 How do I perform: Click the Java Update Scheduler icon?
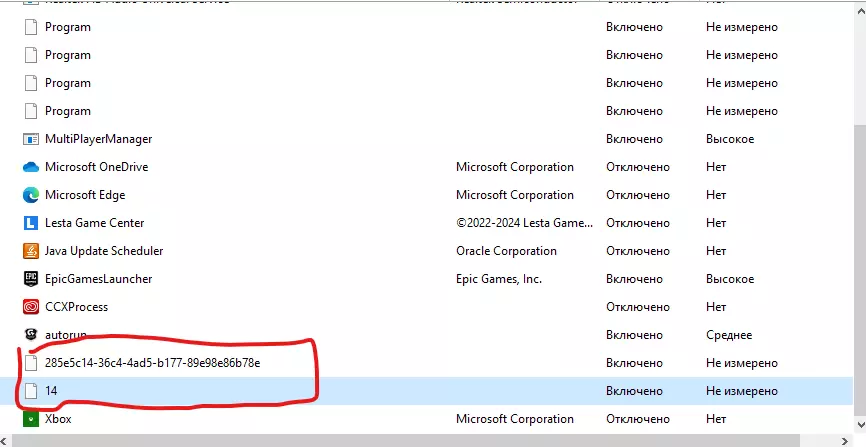tap(31, 251)
